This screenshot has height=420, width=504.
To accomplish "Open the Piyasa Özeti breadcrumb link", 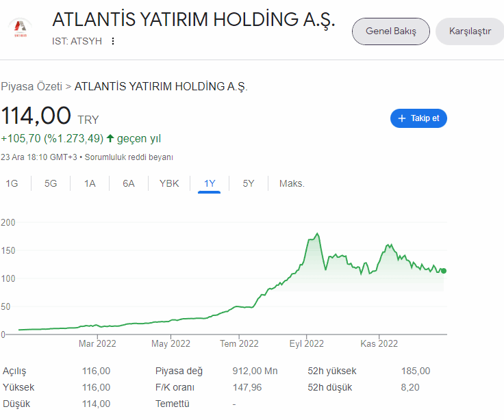I will 31,87.
